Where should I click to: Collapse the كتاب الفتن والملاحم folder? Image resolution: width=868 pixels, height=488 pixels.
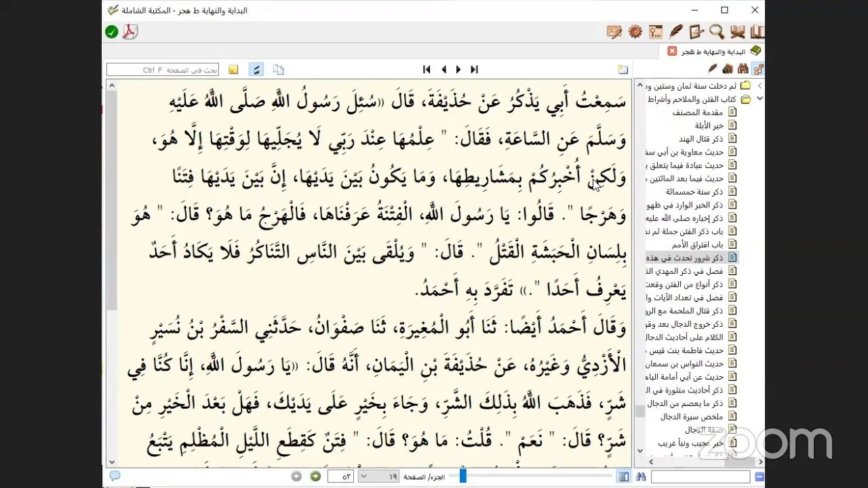759,99
